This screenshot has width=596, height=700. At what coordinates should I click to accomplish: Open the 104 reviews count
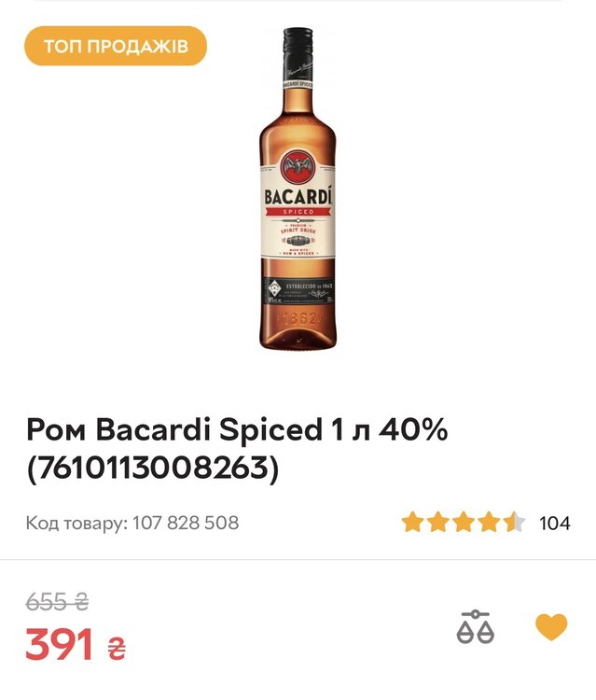tap(555, 523)
